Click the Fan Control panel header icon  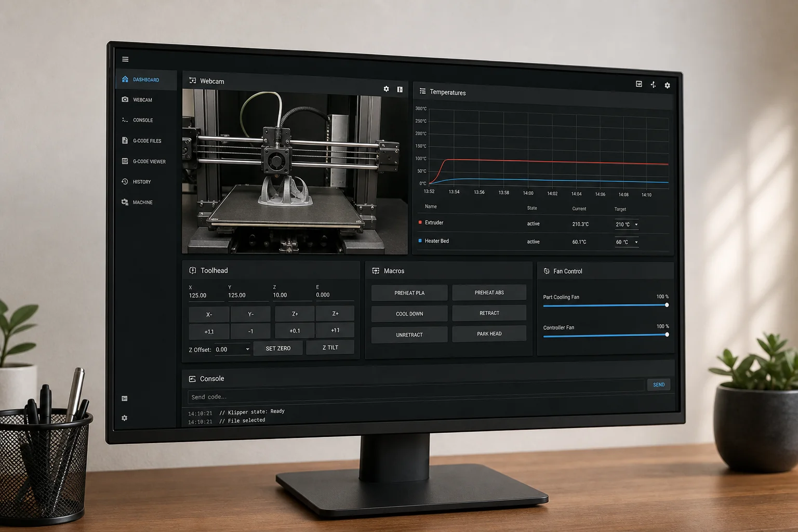(547, 271)
